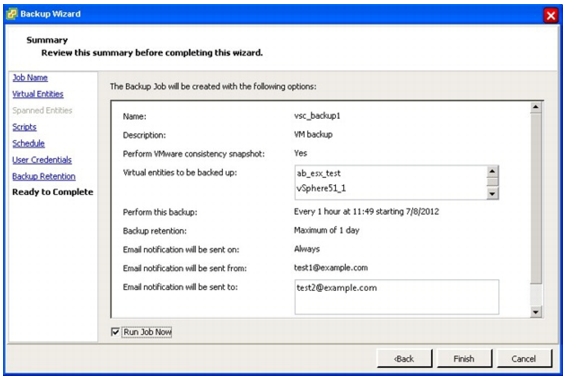Click the 'Perform this backup:' label
The height and width of the screenshot is (381, 580).
coord(160,212)
